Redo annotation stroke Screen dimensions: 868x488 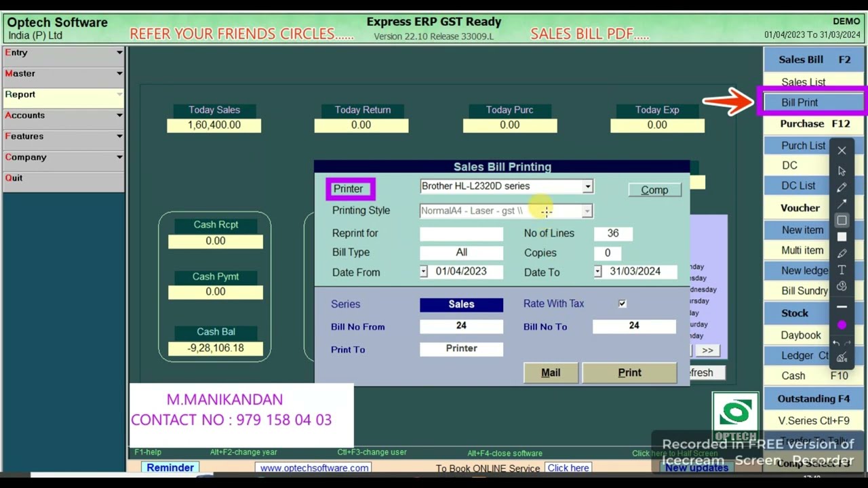(x=848, y=344)
